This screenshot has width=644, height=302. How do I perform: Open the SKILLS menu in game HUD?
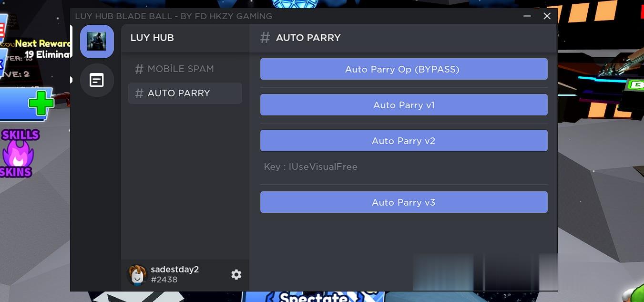point(20,135)
